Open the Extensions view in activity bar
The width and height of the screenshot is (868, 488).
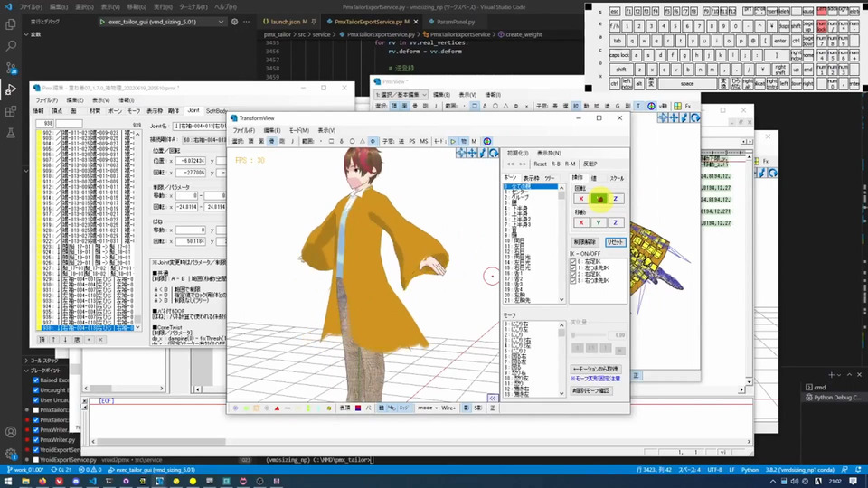[11, 111]
